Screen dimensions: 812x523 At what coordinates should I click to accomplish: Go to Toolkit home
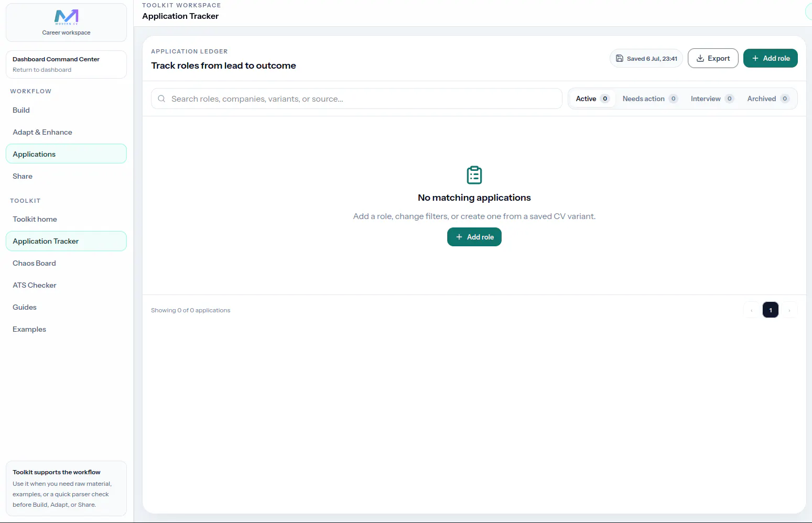66,219
